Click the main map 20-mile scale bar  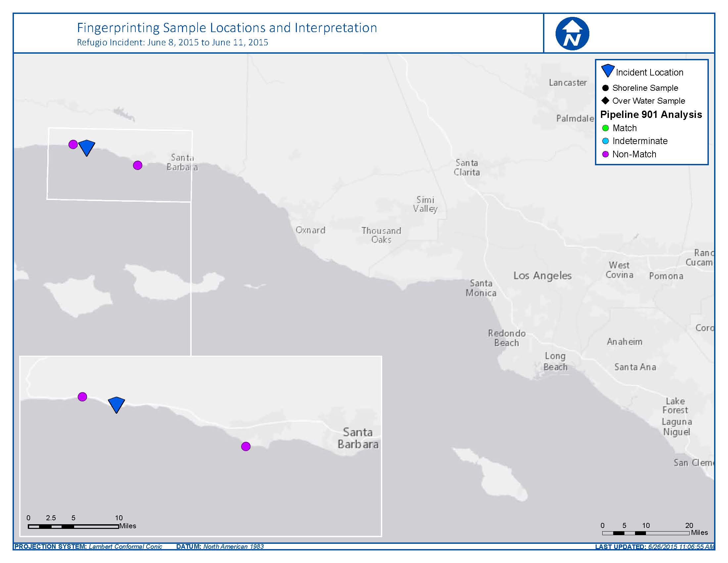coord(646,533)
